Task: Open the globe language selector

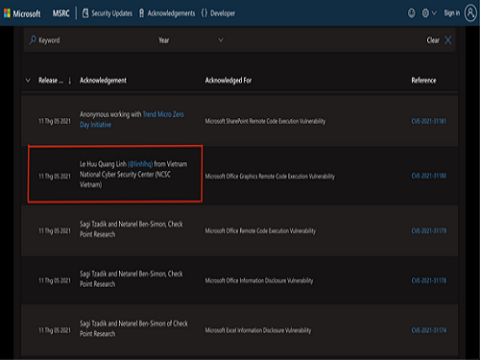Action: click(429, 13)
